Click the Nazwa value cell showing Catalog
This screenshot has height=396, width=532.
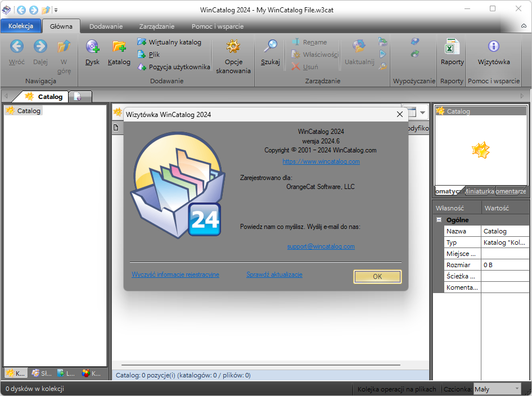point(505,231)
